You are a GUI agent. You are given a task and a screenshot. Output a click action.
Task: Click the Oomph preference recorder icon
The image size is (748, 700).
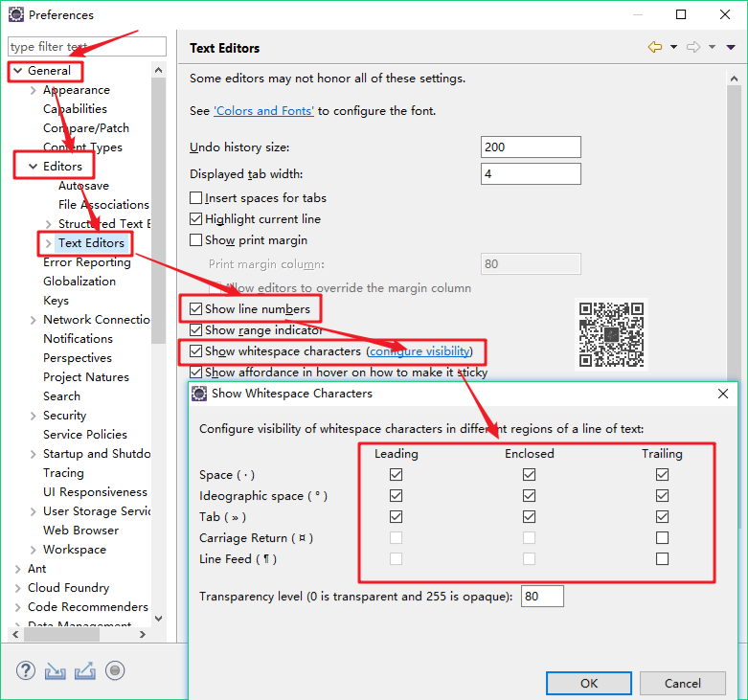click(115, 670)
